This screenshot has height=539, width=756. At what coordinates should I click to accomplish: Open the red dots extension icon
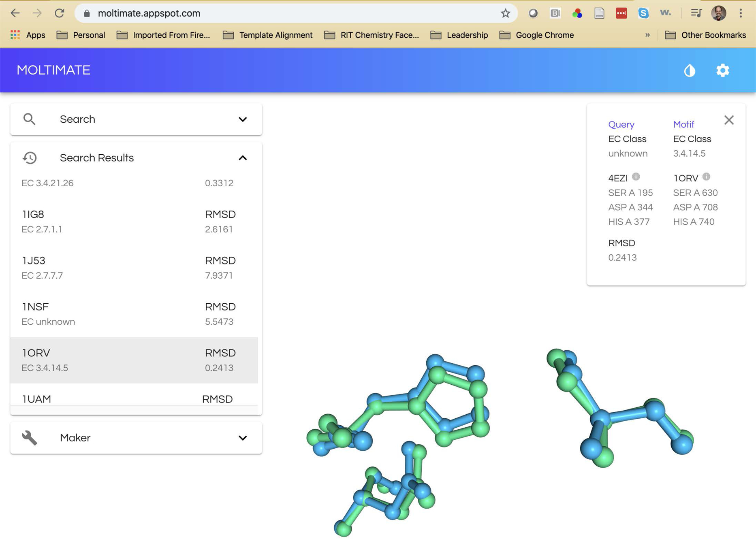tap(621, 13)
